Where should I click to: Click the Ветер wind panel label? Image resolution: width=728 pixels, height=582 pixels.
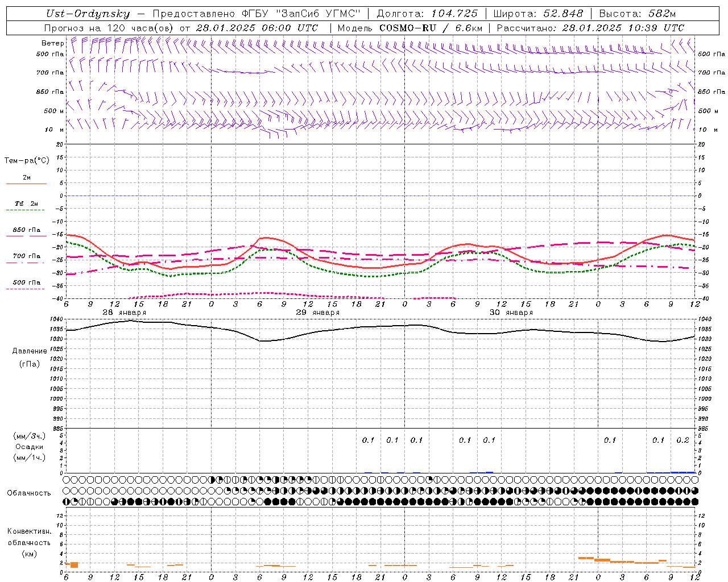[52, 43]
